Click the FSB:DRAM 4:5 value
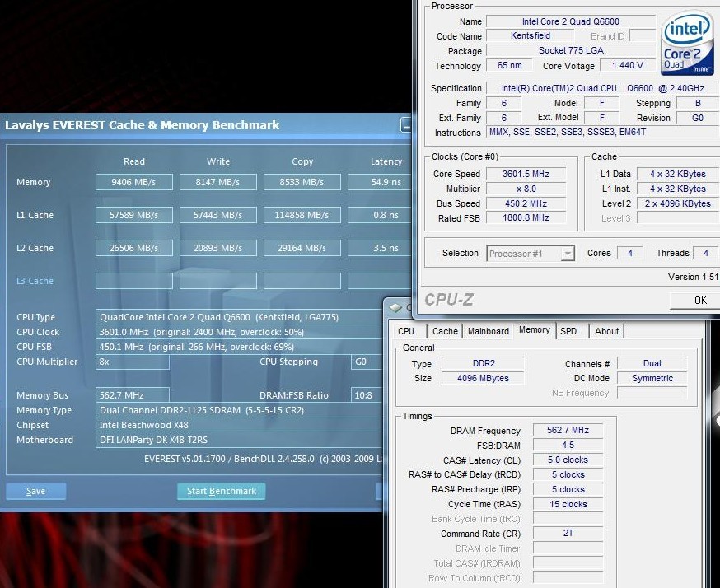 pos(568,445)
